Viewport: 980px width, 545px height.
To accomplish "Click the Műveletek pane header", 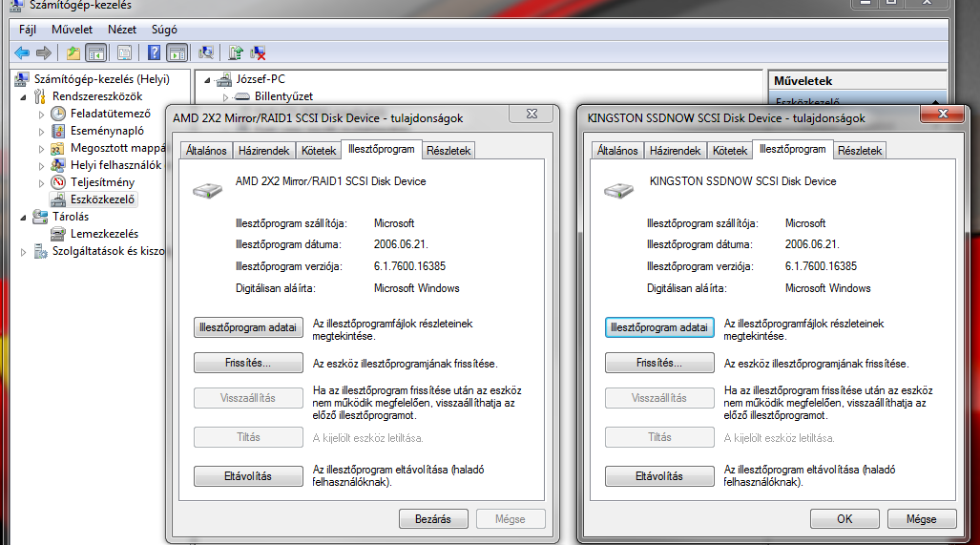I will pyautogui.click(x=857, y=80).
